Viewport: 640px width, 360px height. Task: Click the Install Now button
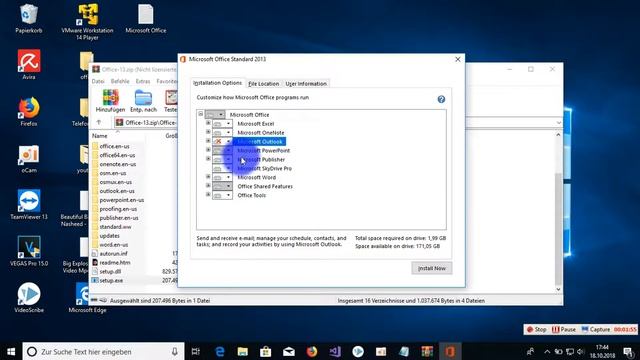tap(432, 268)
